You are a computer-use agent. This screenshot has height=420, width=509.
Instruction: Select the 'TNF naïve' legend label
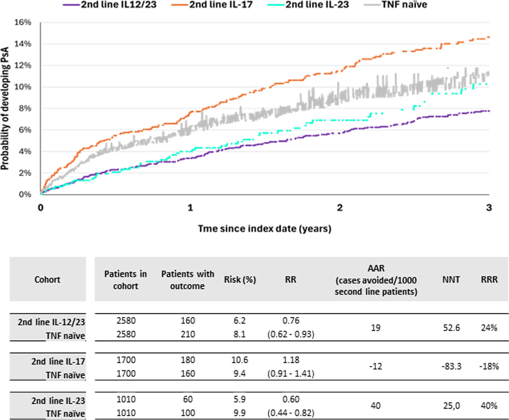click(404, 5)
